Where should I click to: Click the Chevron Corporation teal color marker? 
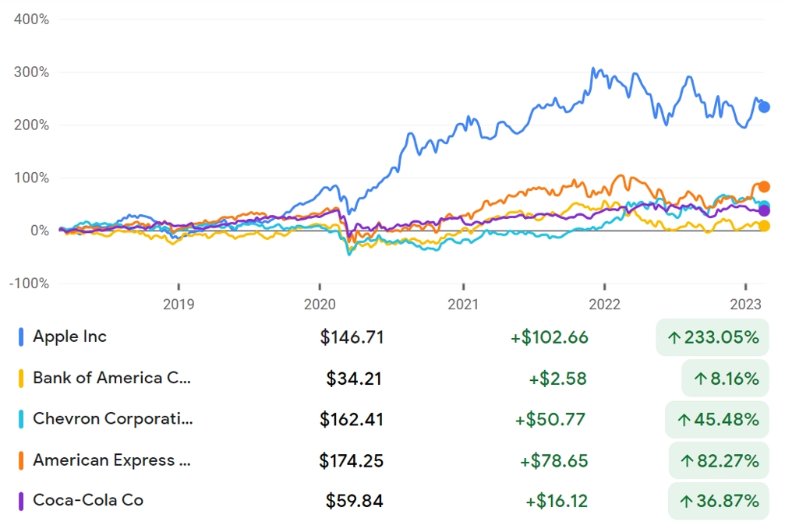pos(21,419)
